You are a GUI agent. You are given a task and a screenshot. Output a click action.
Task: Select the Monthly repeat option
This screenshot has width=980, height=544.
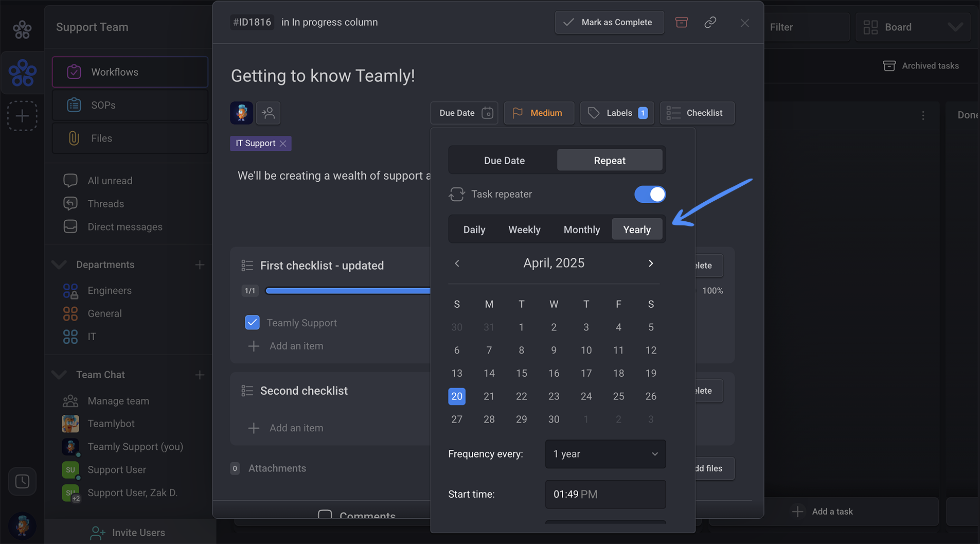click(582, 230)
